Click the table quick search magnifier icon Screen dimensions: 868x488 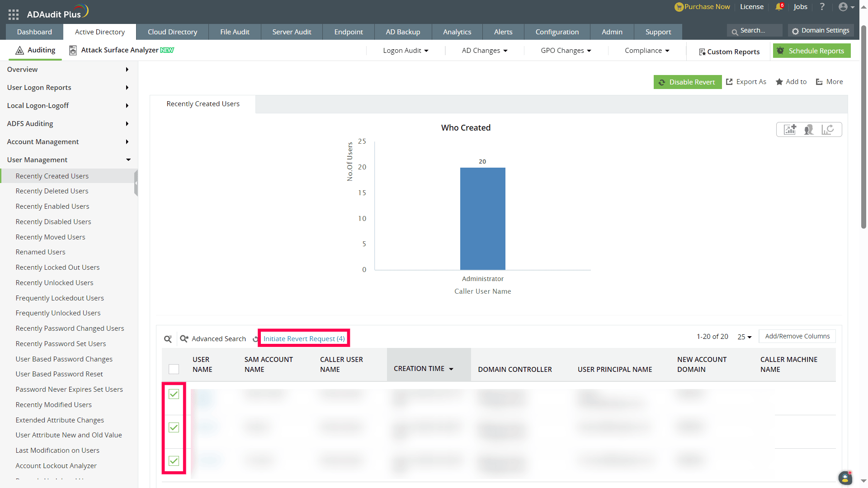click(x=168, y=339)
